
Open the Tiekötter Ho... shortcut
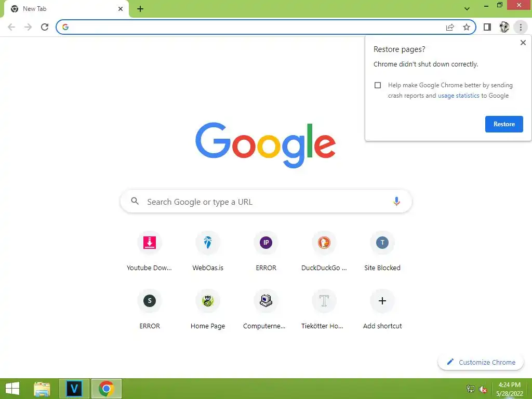324,310
